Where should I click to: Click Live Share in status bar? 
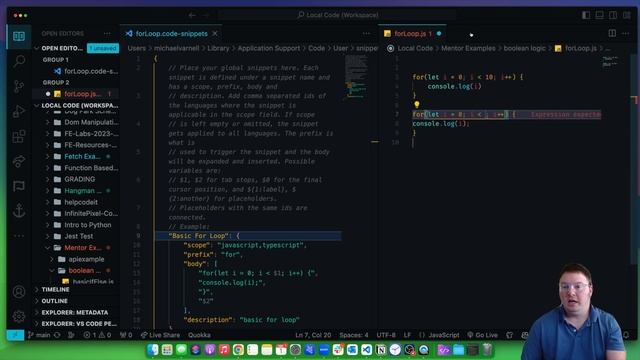[x=160, y=335]
